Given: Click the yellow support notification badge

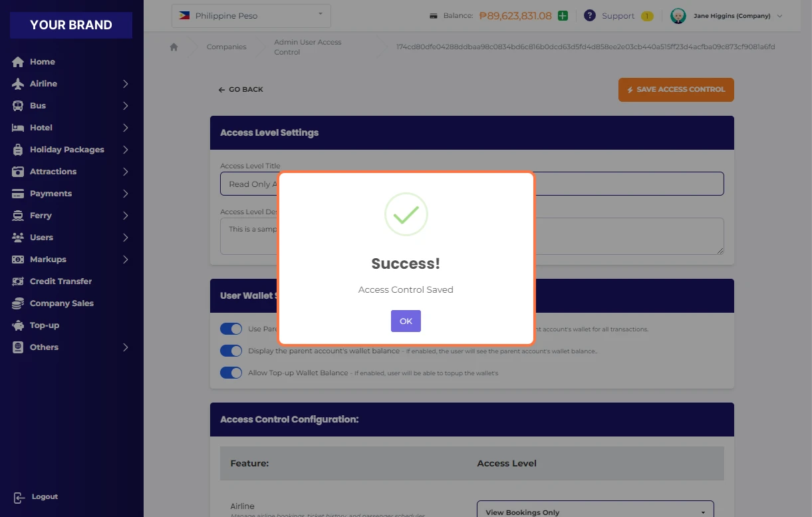Looking at the screenshot, I should pyautogui.click(x=646, y=16).
